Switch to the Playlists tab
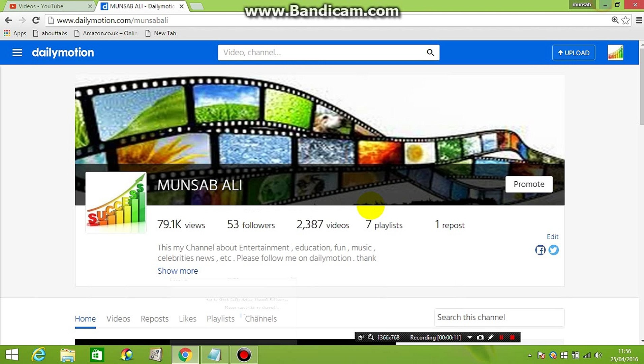This screenshot has height=364, width=644. click(220, 318)
